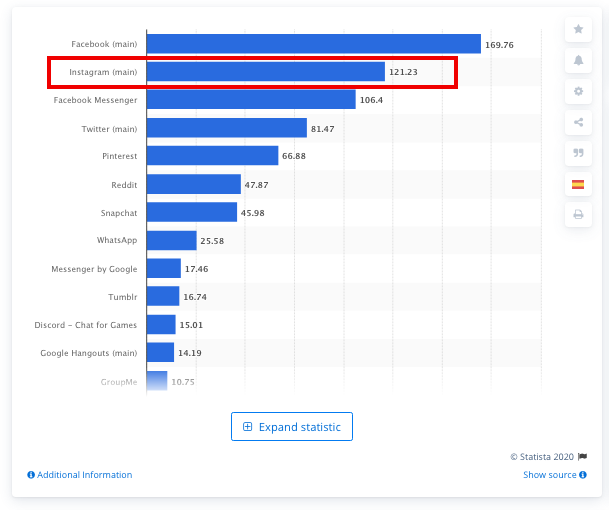Click the value 17.46
Screen dimensions: 609x510
click(x=197, y=269)
